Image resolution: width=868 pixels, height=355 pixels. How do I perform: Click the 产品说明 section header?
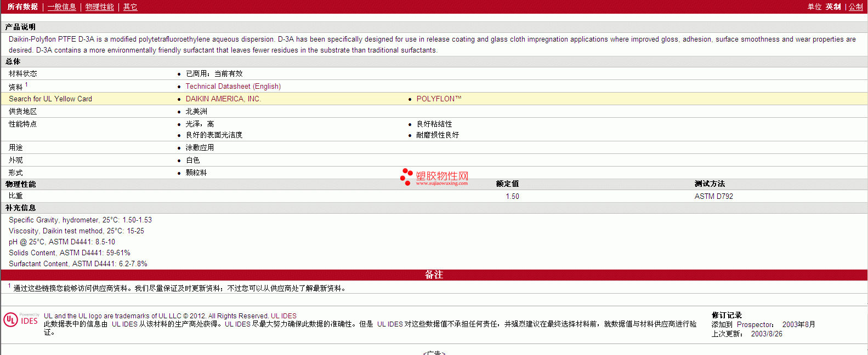click(21, 27)
